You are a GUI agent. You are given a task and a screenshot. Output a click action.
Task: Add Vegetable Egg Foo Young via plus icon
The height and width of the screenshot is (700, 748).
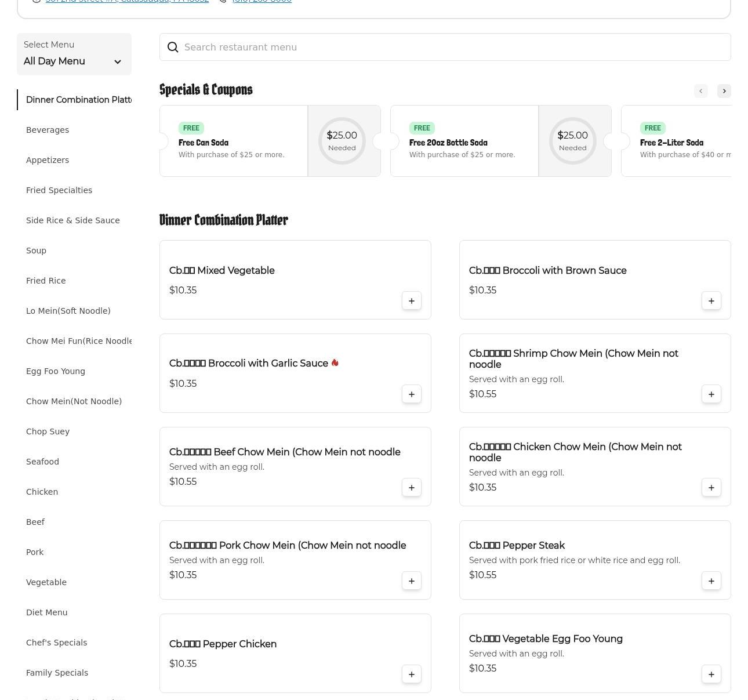(711, 674)
